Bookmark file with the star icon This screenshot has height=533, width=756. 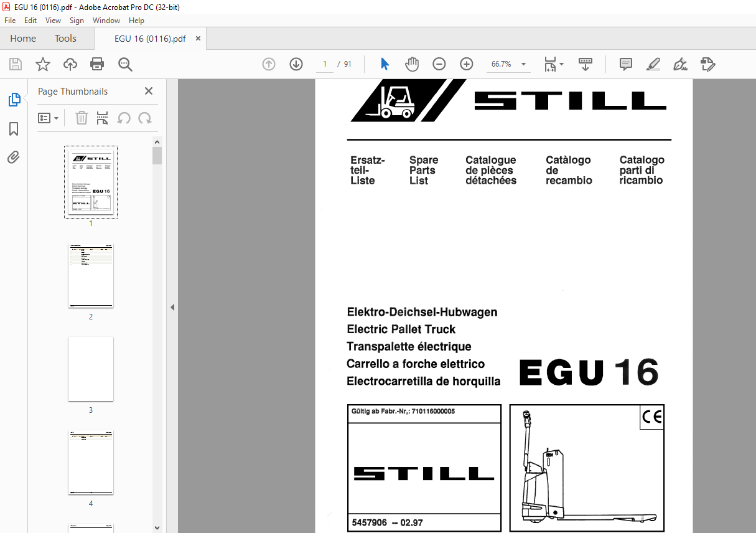coord(43,64)
